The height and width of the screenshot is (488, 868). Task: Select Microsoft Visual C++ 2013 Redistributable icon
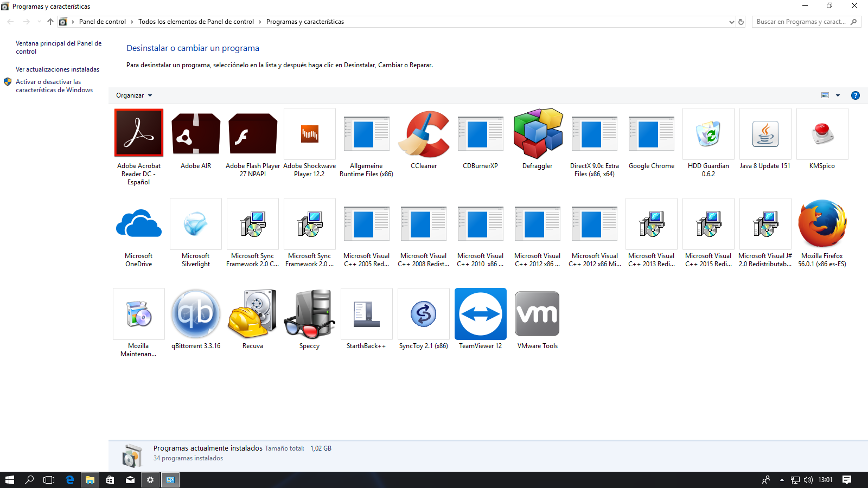point(652,224)
